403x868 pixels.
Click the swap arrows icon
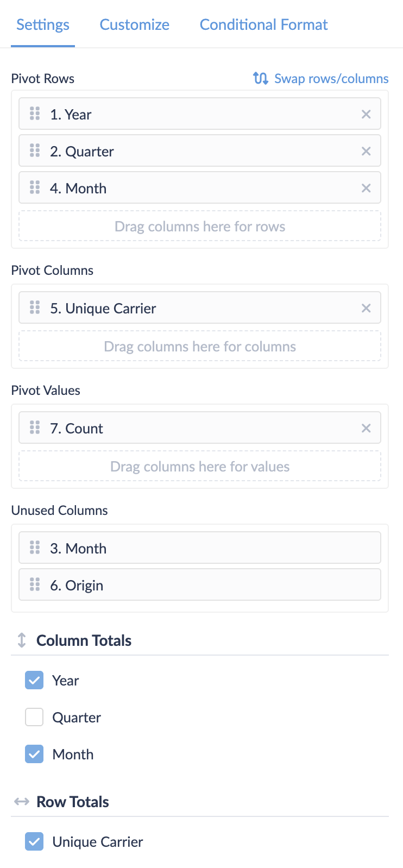pyautogui.click(x=261, y=78)
